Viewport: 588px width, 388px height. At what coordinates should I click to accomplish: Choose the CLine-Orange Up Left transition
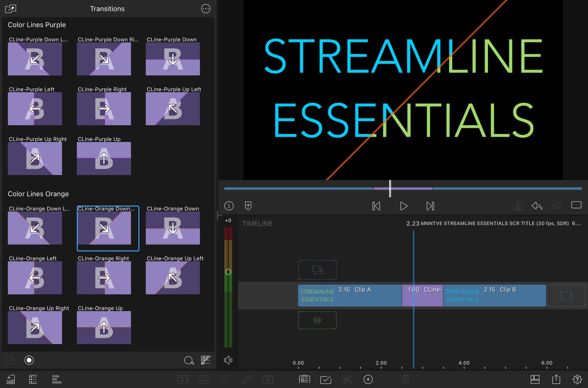pos(173,278)
